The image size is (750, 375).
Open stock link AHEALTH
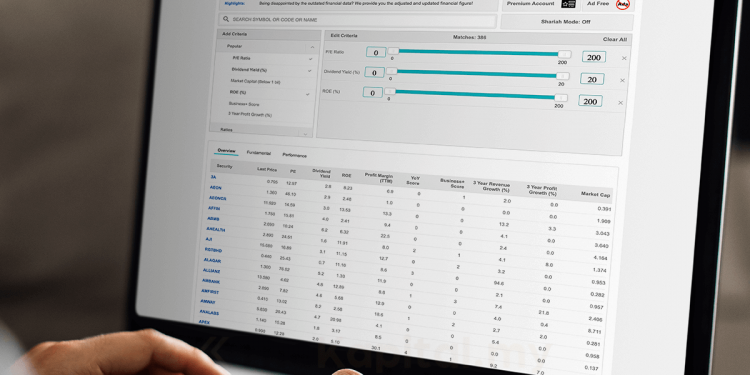pyautogui.click(x=215, y=229)
